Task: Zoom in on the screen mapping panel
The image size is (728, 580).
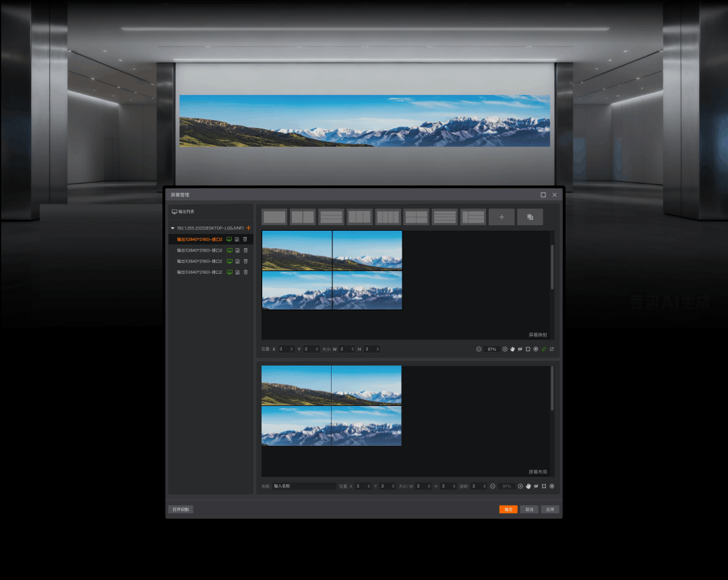Action: coord(505,349)
